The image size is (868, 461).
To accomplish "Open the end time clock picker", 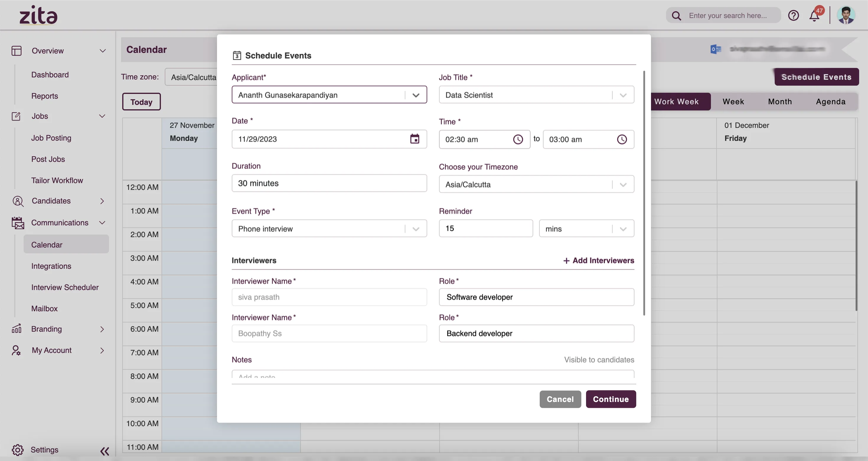I will pos(622,139).
